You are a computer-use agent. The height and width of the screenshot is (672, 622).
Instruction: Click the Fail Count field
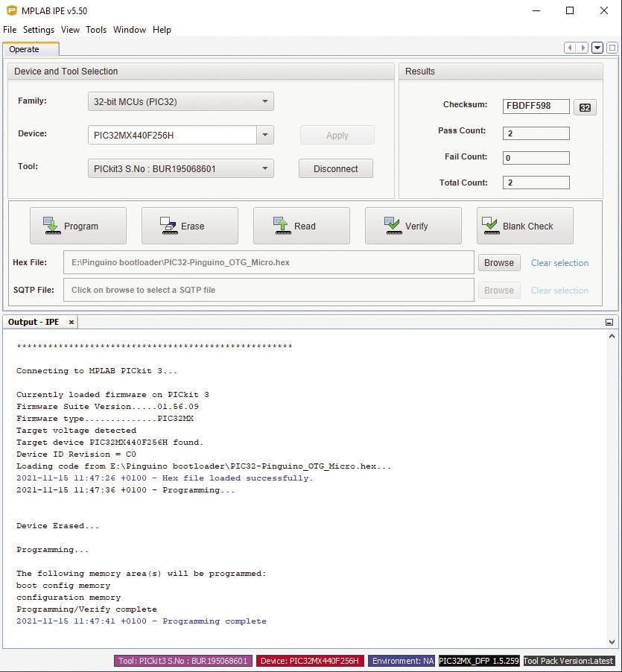click(536, 158)
